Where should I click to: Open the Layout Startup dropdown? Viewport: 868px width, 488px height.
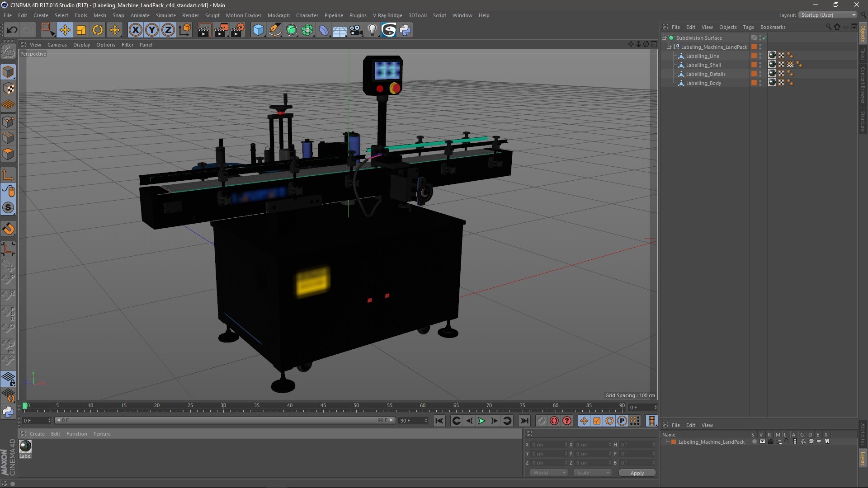[828, 15]
